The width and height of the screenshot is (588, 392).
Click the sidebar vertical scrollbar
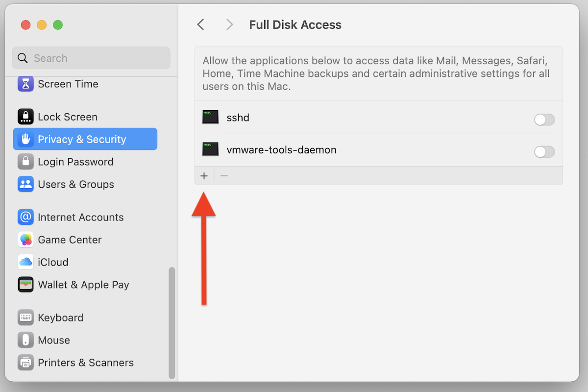click(171, 322)
